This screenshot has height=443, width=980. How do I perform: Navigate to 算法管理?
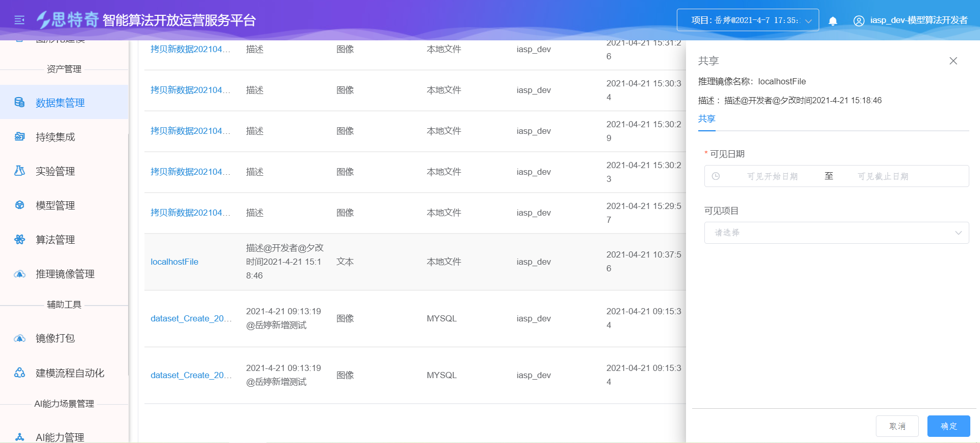(x=64, y=239)
